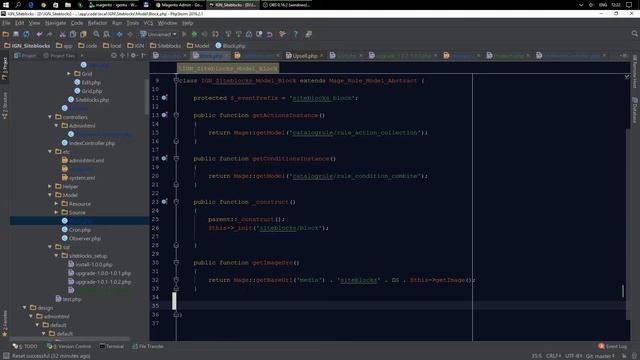Click the Find magnifier toolbar icon
Image resolution: width=640 pixels, height=360 pixels.
(96, 34)
